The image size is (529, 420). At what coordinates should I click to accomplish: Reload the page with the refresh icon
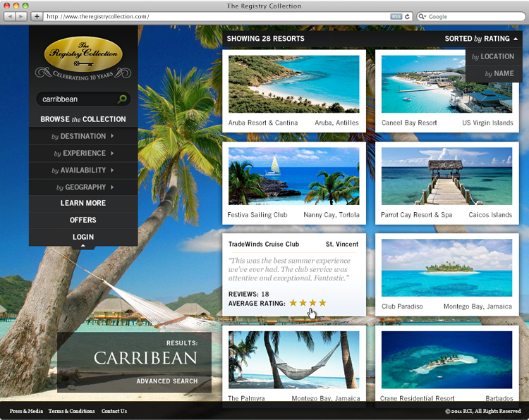point(408,16)
